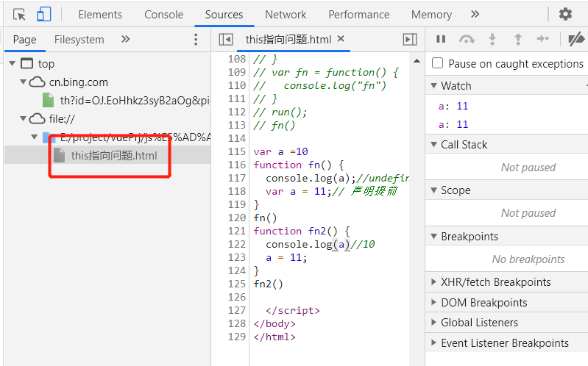Collapse the Breakpoints section
588x366 pixels.
click(434, 237)
